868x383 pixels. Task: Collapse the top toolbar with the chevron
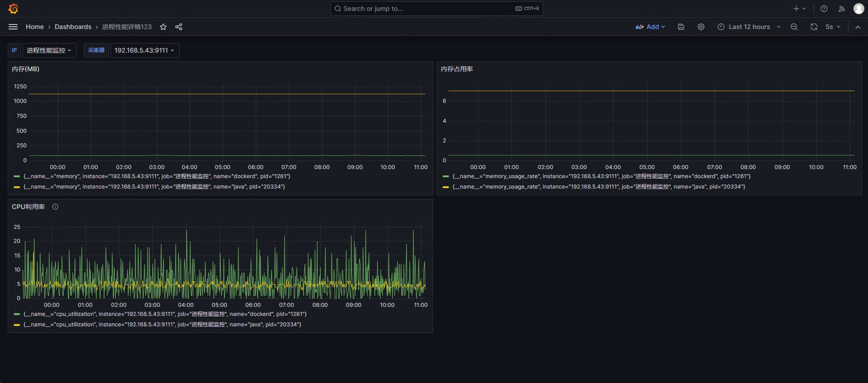858,27
